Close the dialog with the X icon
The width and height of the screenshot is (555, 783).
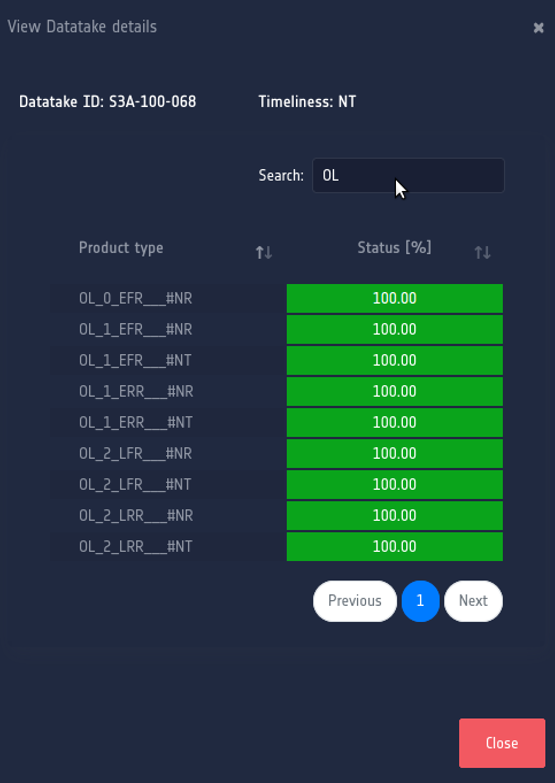click(538, 27)
